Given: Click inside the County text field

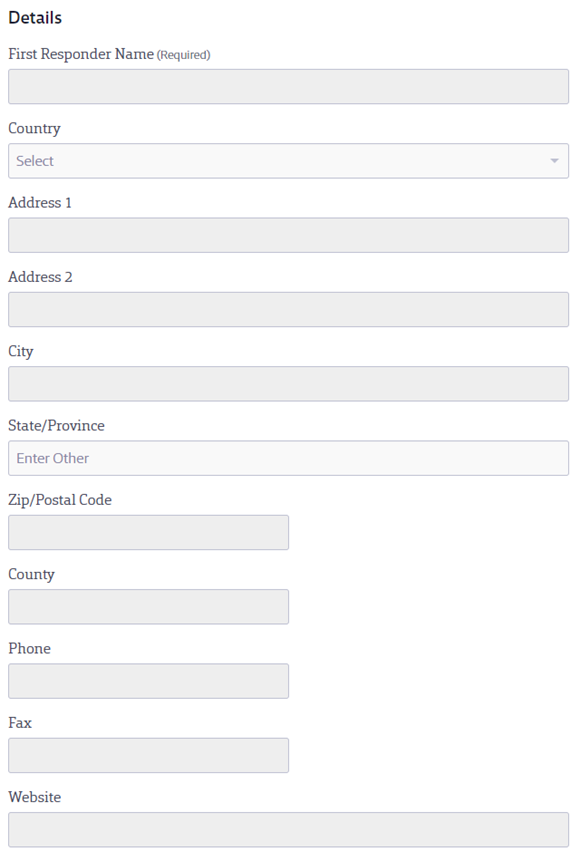Looking at the screenshot, I should (148, 607).
